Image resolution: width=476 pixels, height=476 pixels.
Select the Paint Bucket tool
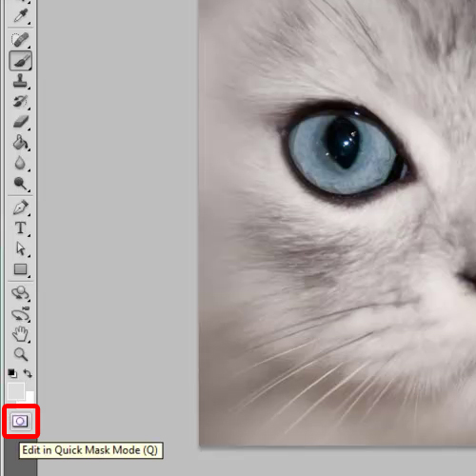coord(21,142)
